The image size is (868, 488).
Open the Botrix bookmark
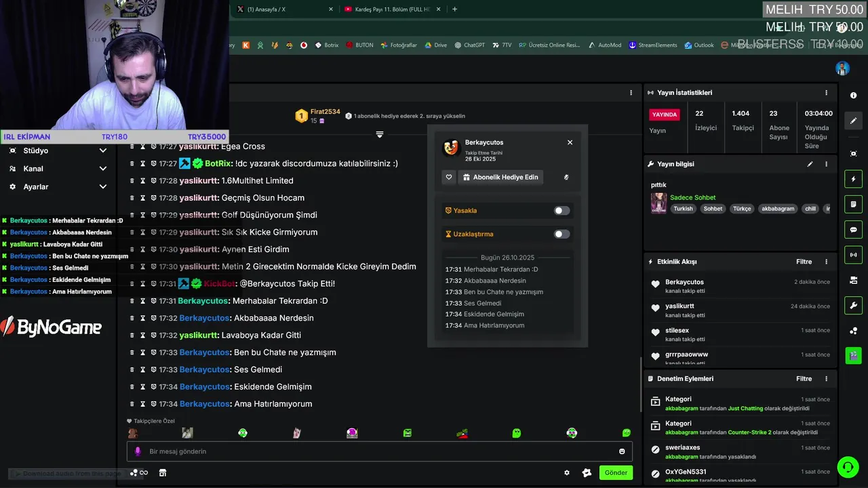[326, 45]
